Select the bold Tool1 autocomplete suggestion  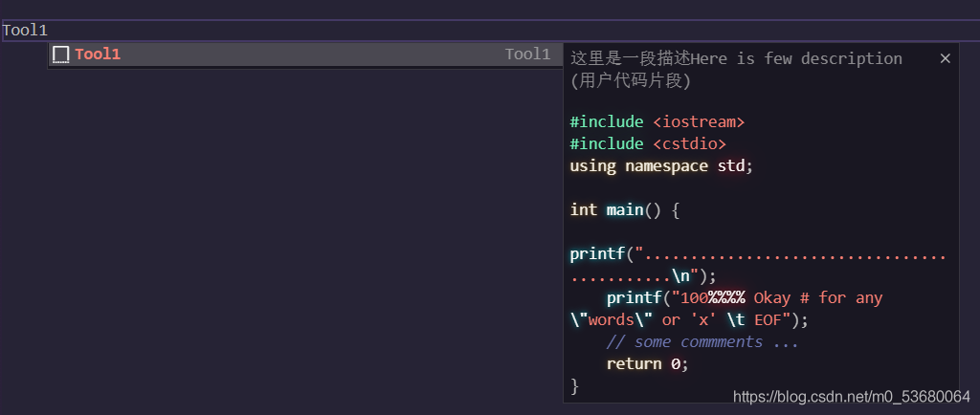(x=98, y=55)
